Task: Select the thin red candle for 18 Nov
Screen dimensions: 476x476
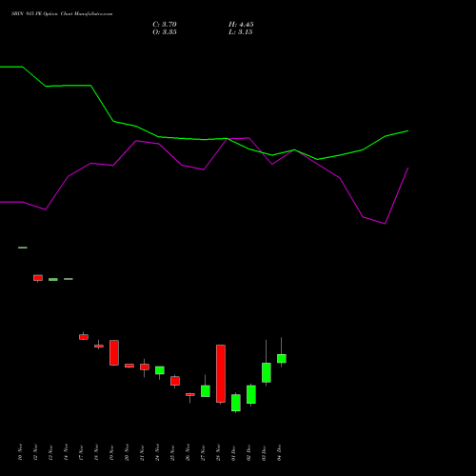Action: click(99, 346)
